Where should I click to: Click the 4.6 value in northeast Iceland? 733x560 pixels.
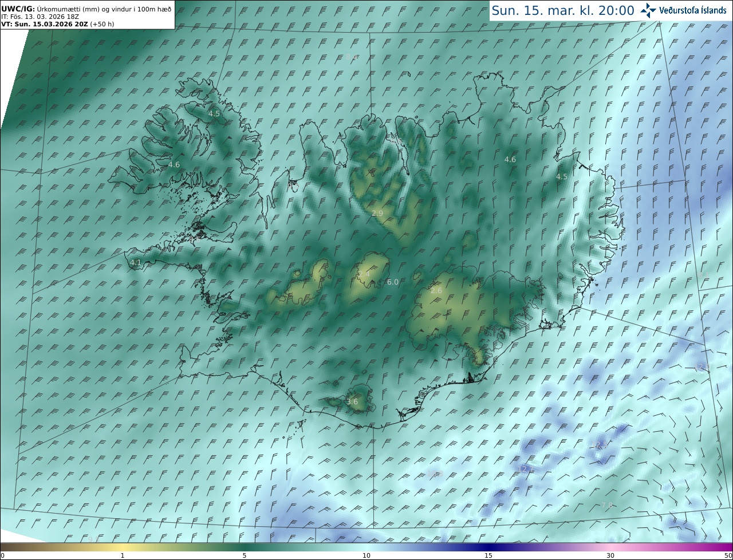(x=510, y=160)
